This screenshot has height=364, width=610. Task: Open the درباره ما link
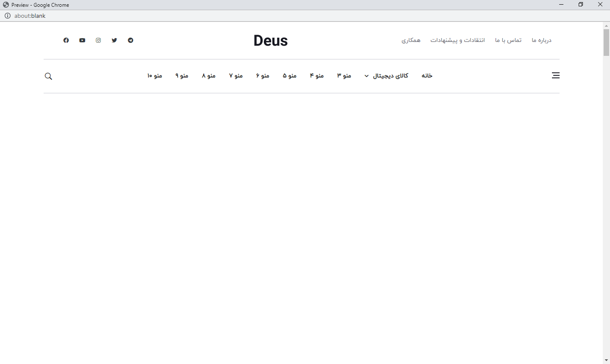(x=541, y=40)
